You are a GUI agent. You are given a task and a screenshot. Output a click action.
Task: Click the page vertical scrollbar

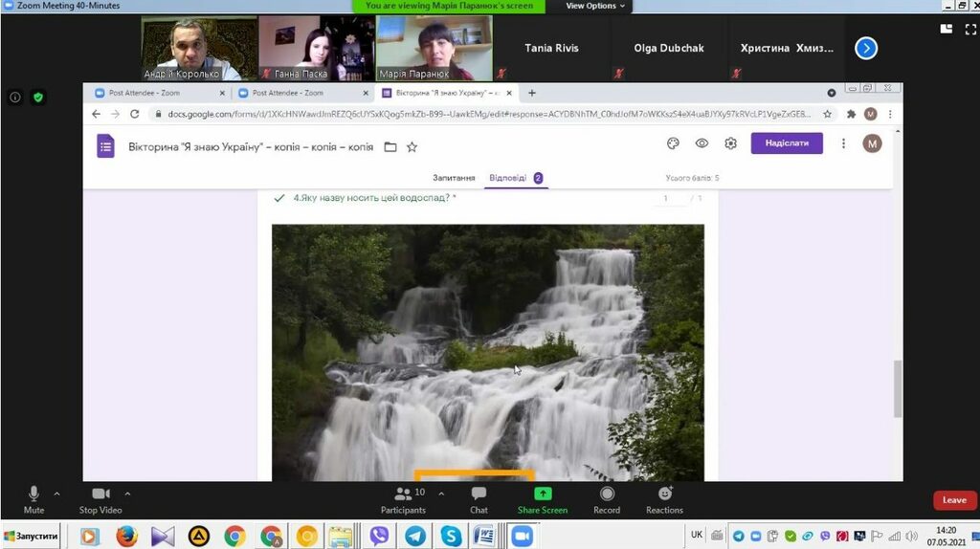(x=898, y=388)
